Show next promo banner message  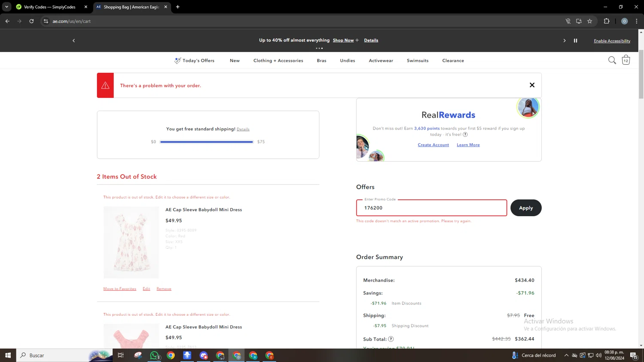[x=564, y=40]
